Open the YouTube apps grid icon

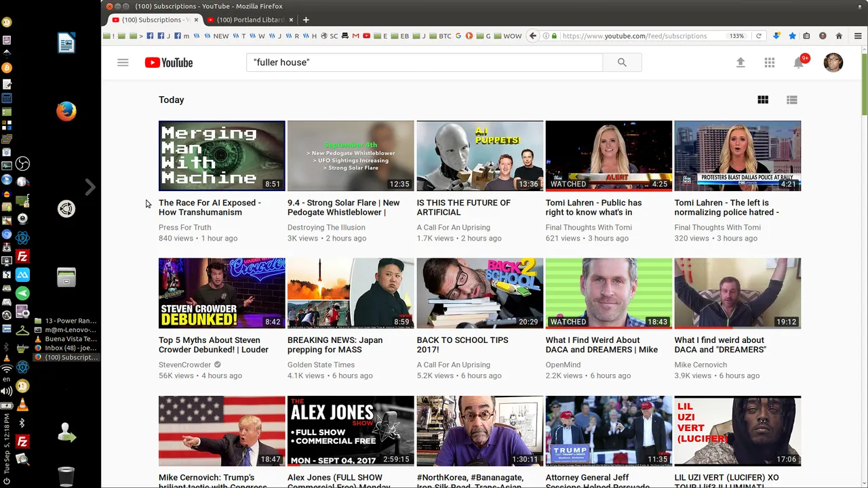pyautogui.click(x=770, y=62)
